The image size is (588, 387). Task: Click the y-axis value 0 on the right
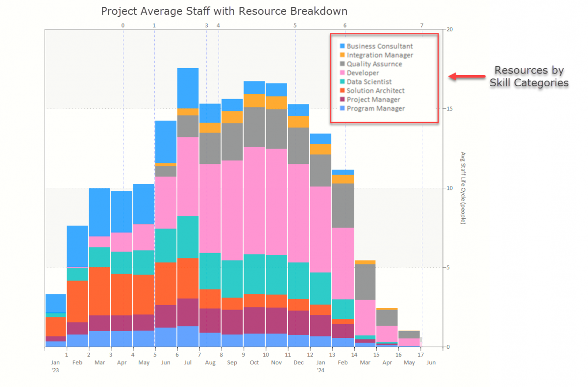pos(448,347)
